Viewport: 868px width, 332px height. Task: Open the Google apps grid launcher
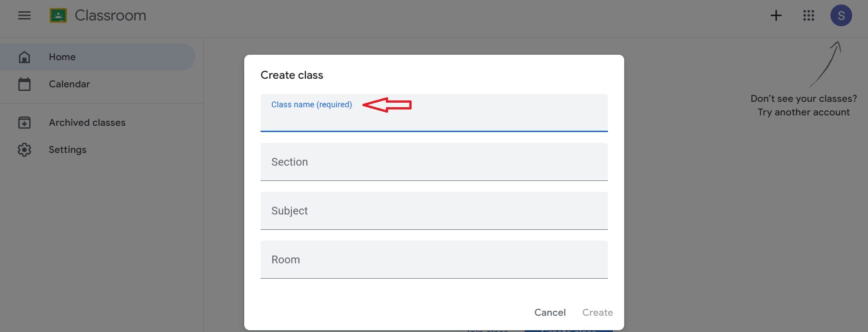coord(808,15)
